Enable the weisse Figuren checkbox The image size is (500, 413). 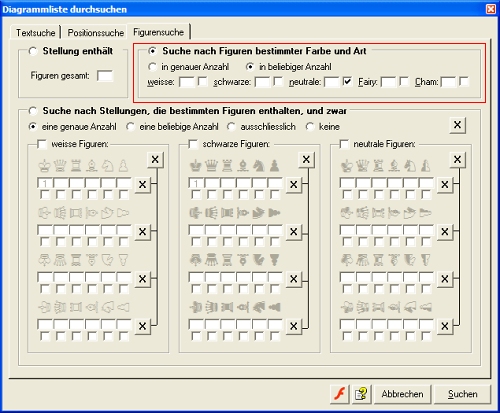click(42, 144)
